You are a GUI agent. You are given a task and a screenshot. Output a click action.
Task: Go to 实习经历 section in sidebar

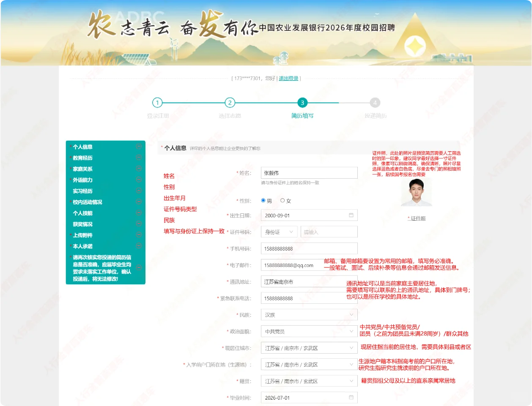click(82, 191)
